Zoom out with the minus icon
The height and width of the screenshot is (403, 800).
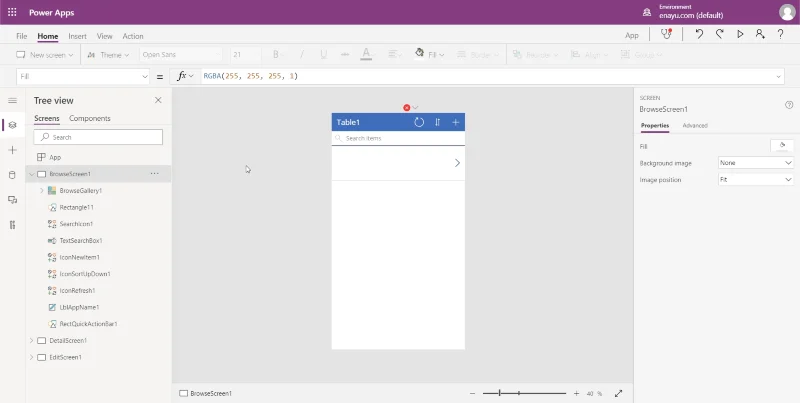click(472, 393)
